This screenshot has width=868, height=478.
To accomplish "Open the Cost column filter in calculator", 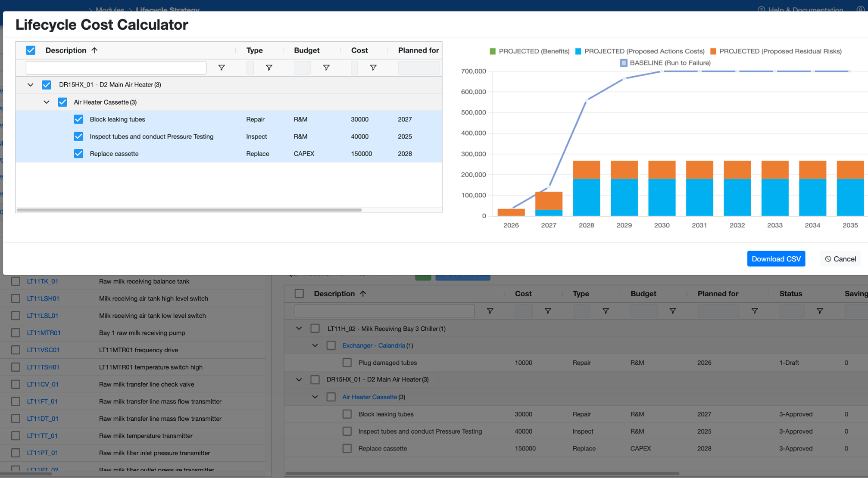I will click(x=373, y=68).
